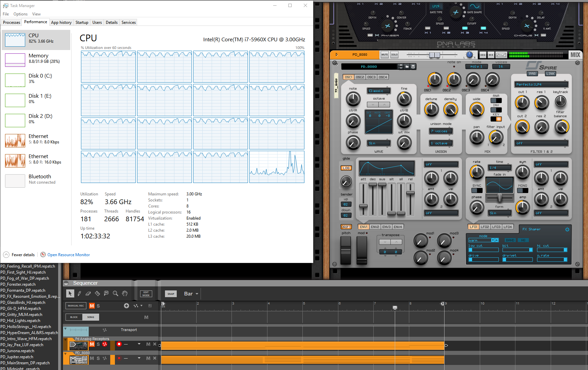This screenshot has width=588, height=370.
Task: Open the Perfecto:LP4 filter type dropdown
Action: pyautogui.click(x=541, y=85)
